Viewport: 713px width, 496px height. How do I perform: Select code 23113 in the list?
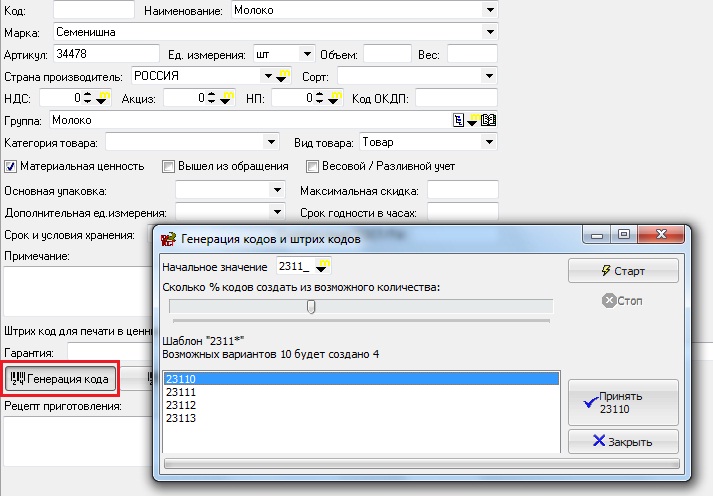click(361, 418)
